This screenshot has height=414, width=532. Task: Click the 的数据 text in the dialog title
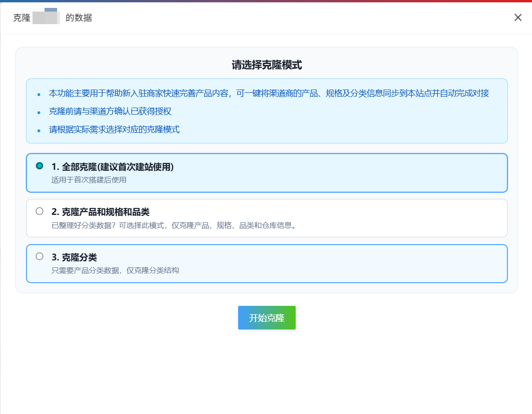click(x=79, y=18)
